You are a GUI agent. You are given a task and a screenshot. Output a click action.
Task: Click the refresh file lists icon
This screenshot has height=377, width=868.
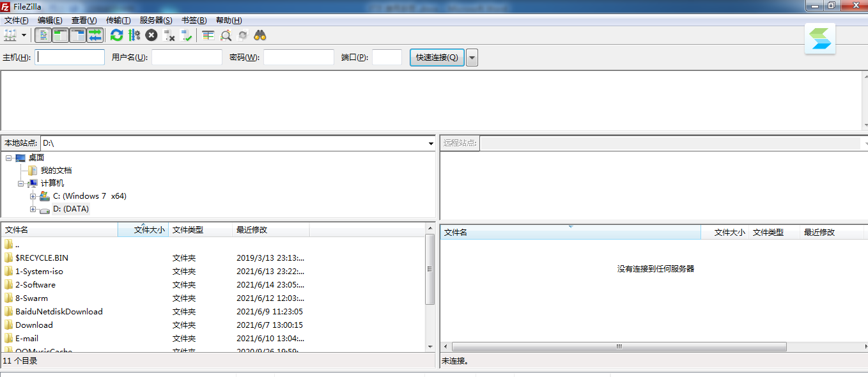point(116,35)
